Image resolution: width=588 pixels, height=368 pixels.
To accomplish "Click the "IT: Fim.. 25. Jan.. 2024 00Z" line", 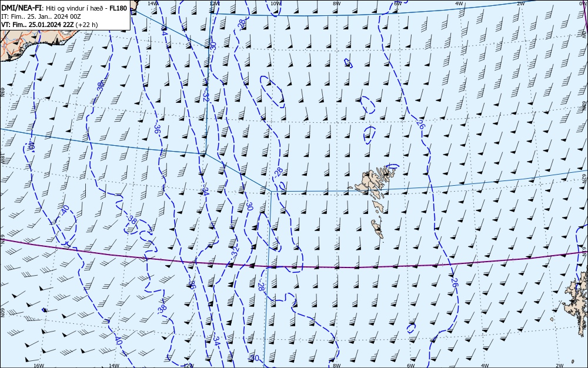I will pyautogui.click(x=41, y=16).
